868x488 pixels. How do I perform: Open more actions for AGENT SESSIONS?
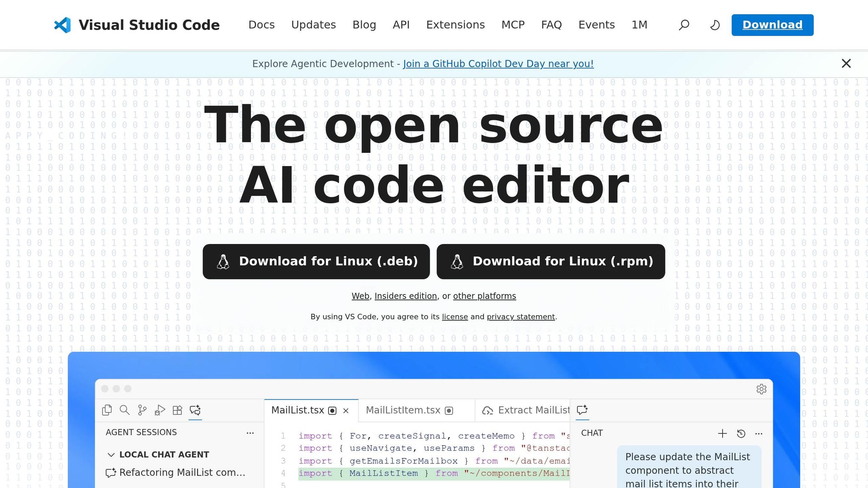(250, 433)
